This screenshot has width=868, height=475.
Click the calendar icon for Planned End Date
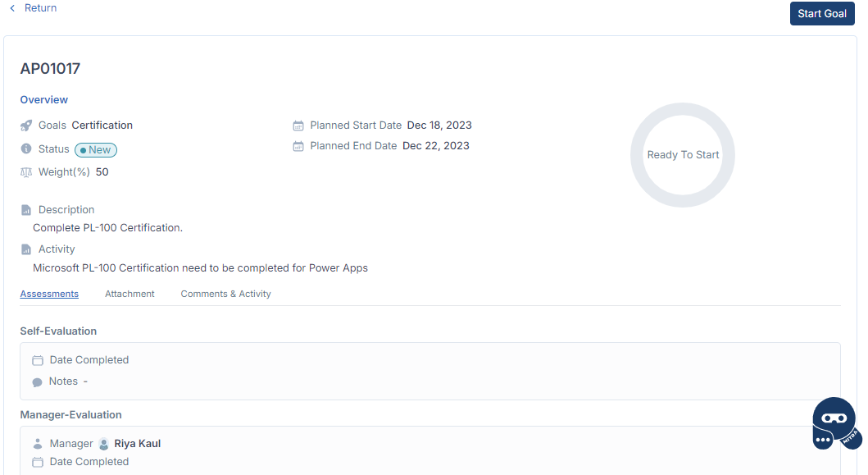[x=298, y=146]
